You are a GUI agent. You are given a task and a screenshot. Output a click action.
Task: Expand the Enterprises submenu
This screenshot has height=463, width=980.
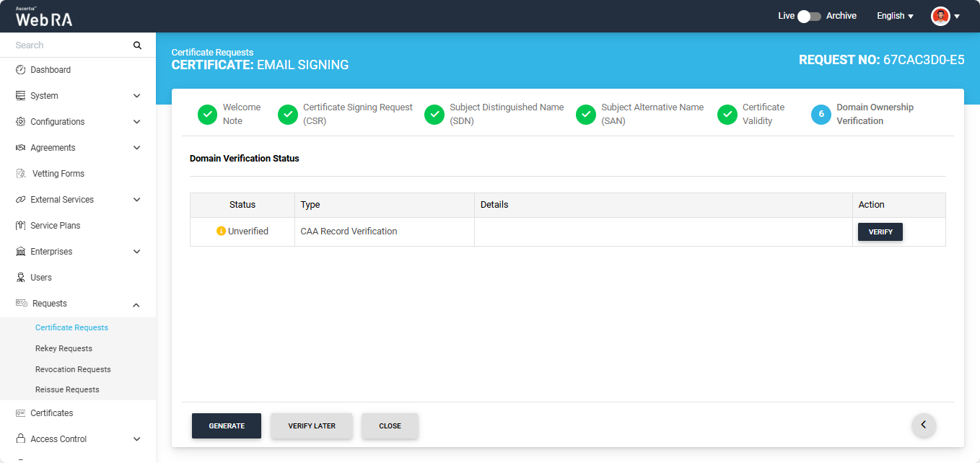[x=136, y=252]
